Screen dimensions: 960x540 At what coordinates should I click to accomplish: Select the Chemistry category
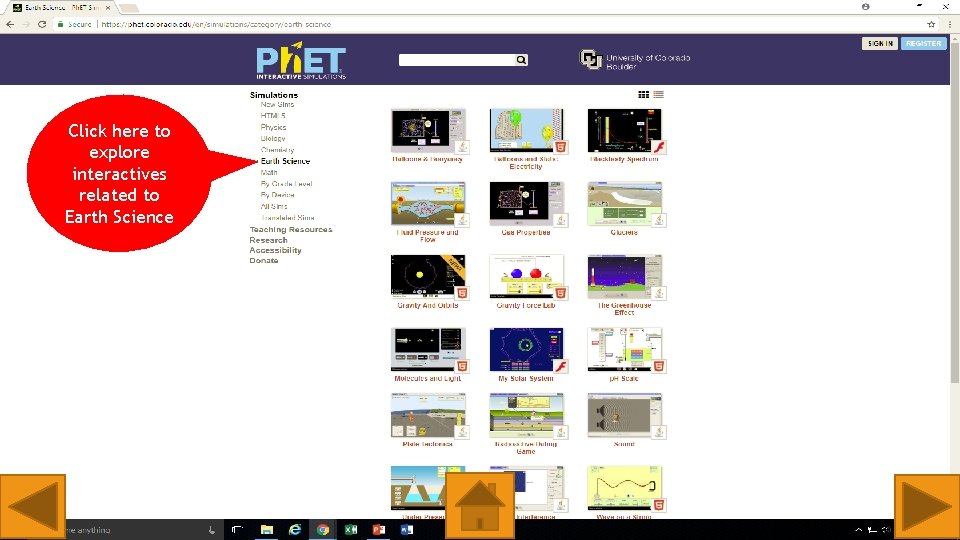(277, 150)
